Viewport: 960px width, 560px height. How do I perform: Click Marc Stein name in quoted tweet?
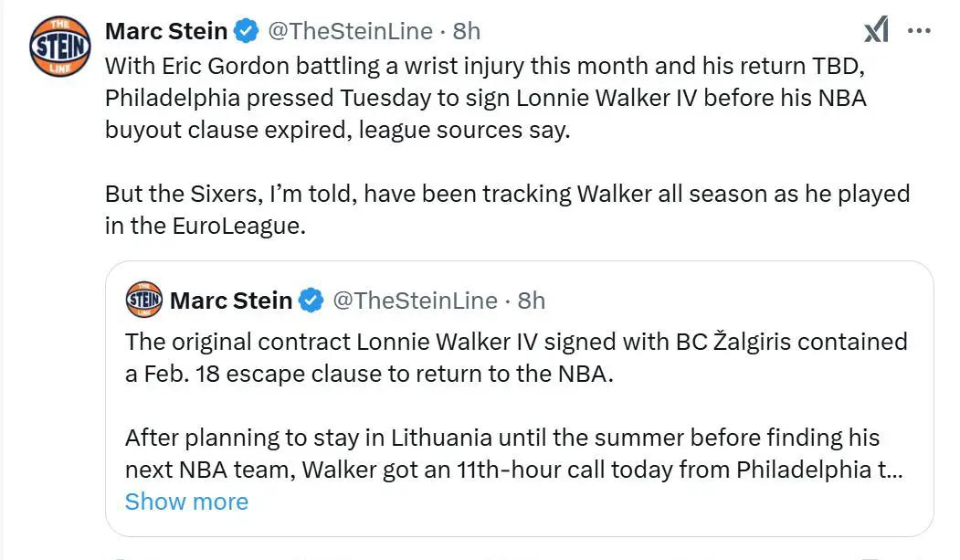231,300
